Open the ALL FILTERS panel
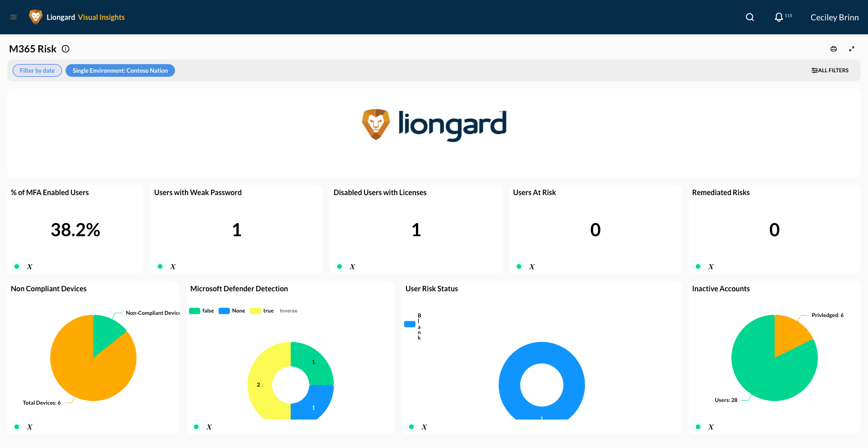Viewport: 868px width, 448px height. (830, 70)
